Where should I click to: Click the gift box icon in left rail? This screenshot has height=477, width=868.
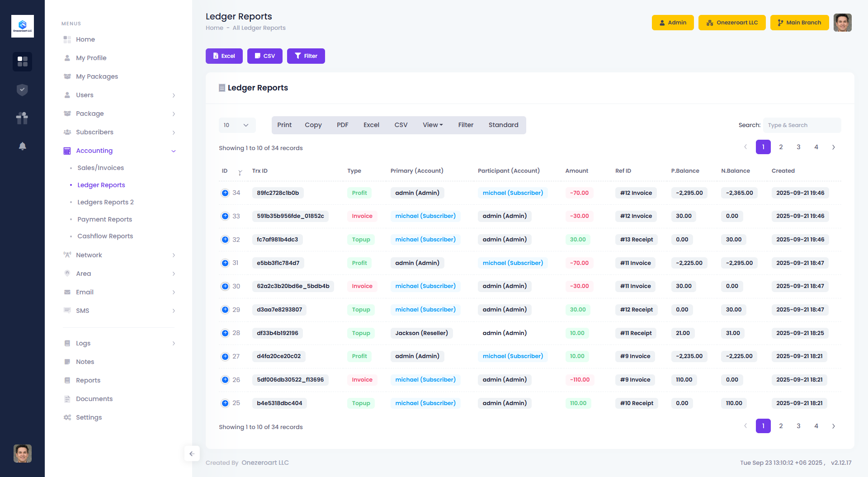coord(22,118)
